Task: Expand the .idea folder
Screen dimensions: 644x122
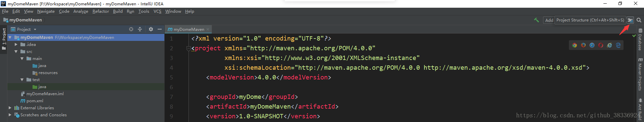Action: (x=16, y=45)
